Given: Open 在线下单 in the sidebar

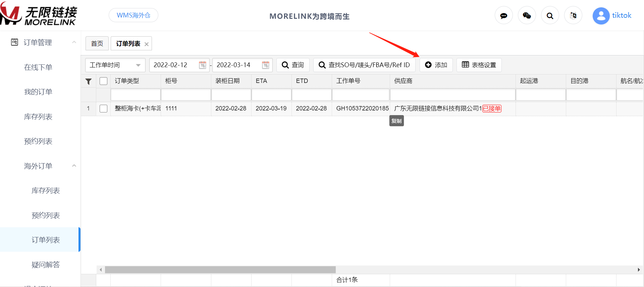Looking at the screenshot, I should [38, 67].
